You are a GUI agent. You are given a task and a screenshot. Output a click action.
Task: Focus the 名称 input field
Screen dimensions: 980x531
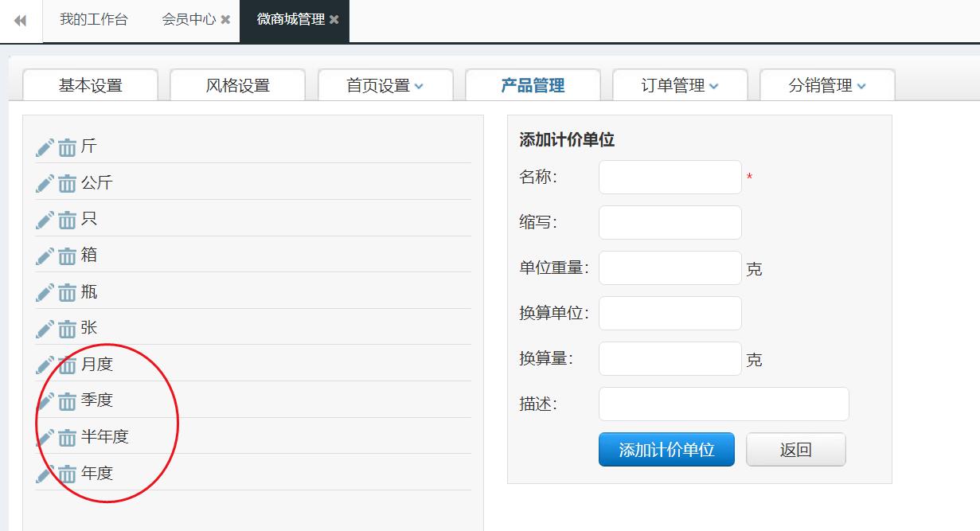[670, 177]
